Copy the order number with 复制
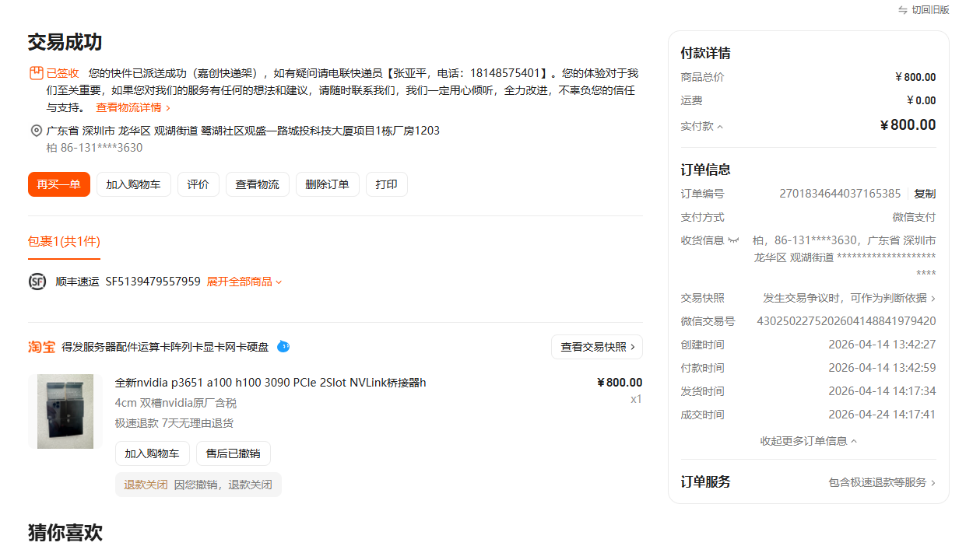980x560 pixels. pos(925,194)
